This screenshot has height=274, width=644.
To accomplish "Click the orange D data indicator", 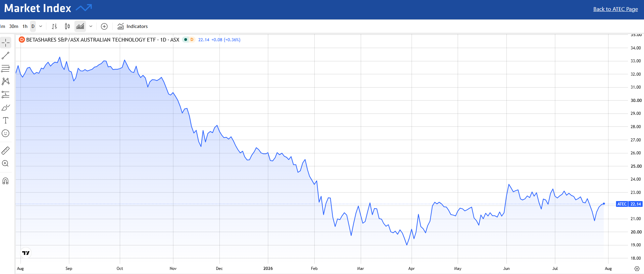I will pos(192,40).
